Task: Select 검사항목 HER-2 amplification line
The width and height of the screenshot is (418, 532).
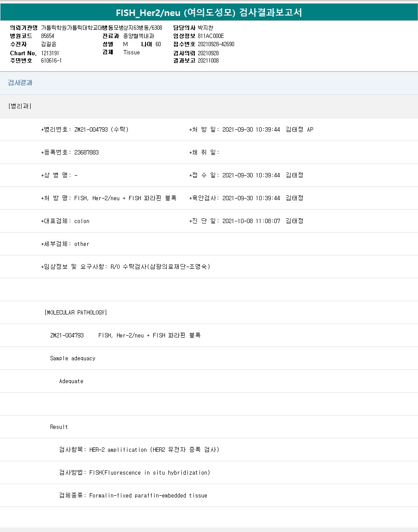Action: point(139,450)
